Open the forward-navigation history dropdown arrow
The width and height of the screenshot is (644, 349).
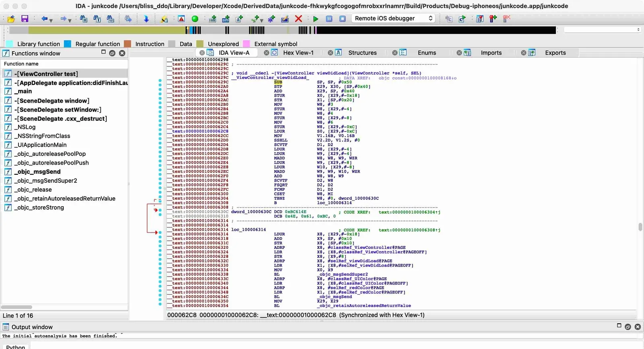click(70, 20)
